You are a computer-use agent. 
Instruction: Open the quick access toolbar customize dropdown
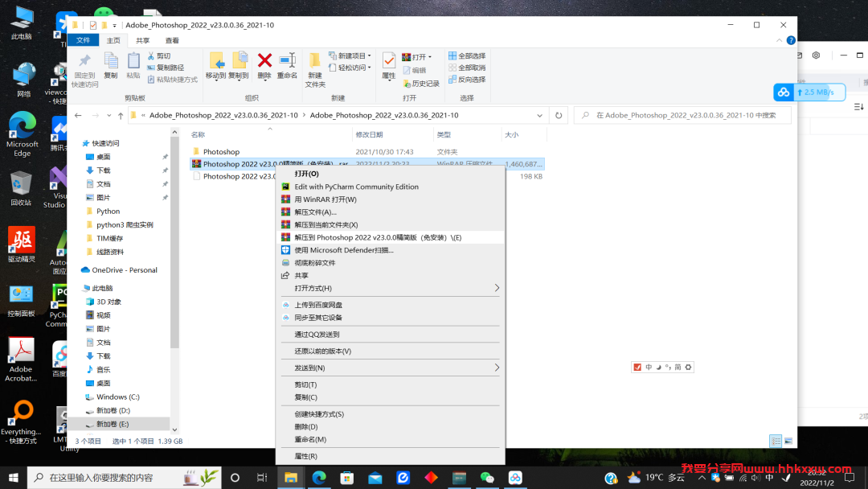click(x=115, y=25)
